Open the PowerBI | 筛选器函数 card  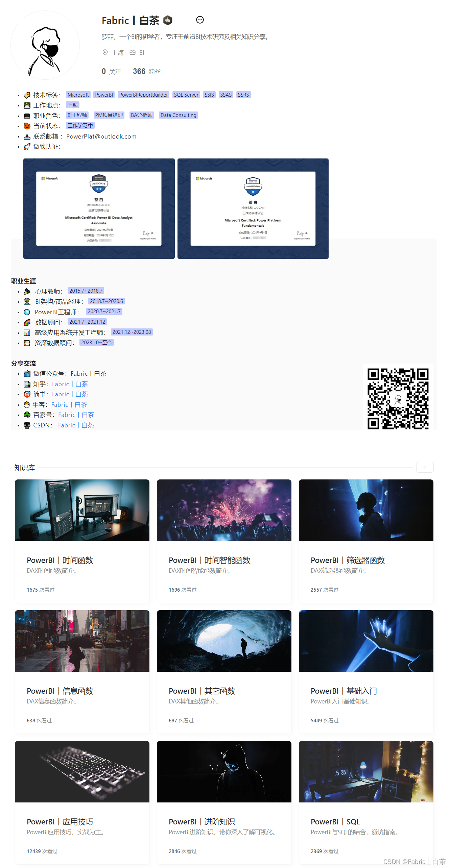[x=366, y=541]
